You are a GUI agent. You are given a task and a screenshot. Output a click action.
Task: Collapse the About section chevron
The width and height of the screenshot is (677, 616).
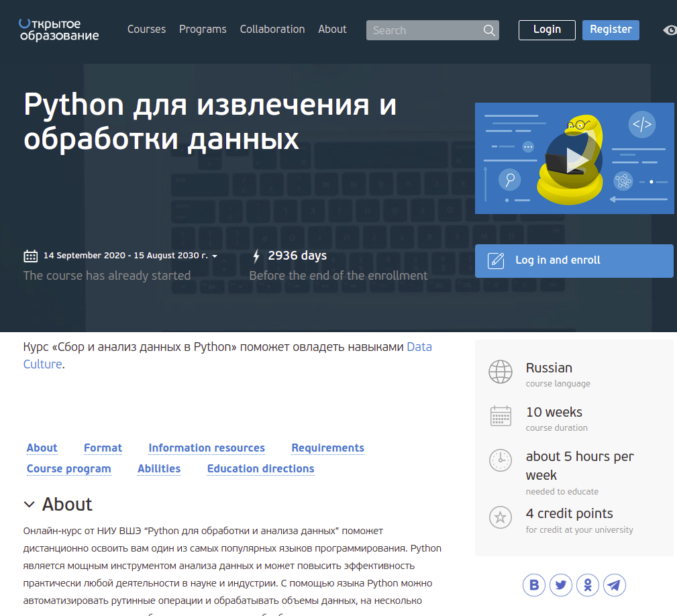29,504
